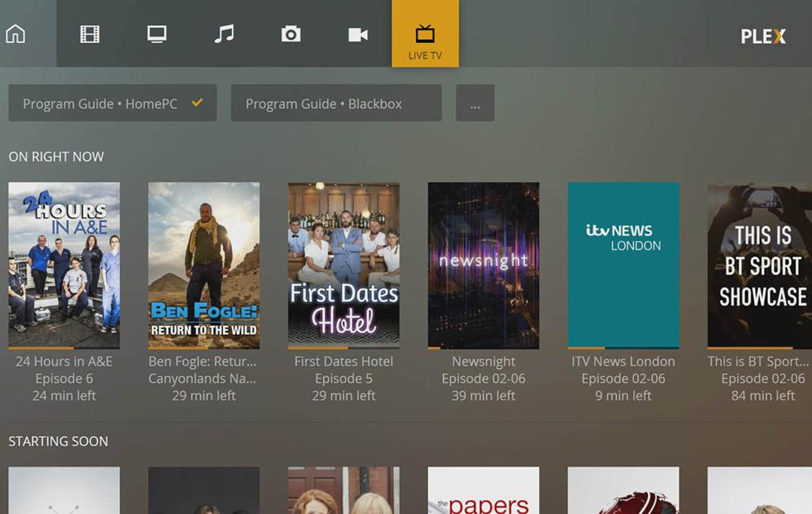Image resolution: width=812 pixels, height=514 pixels.
Task: Go to the Plex Home icon
Action: pos(16,34)
